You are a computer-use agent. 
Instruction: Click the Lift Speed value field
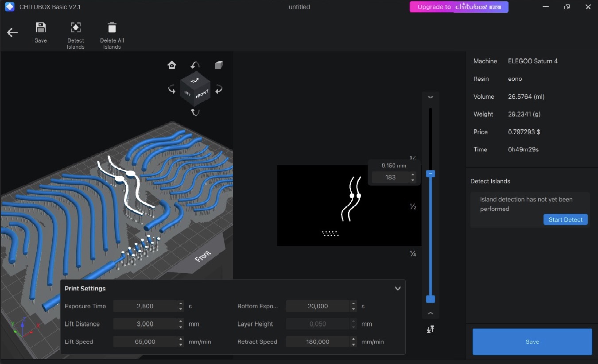(x=145, y=342)
